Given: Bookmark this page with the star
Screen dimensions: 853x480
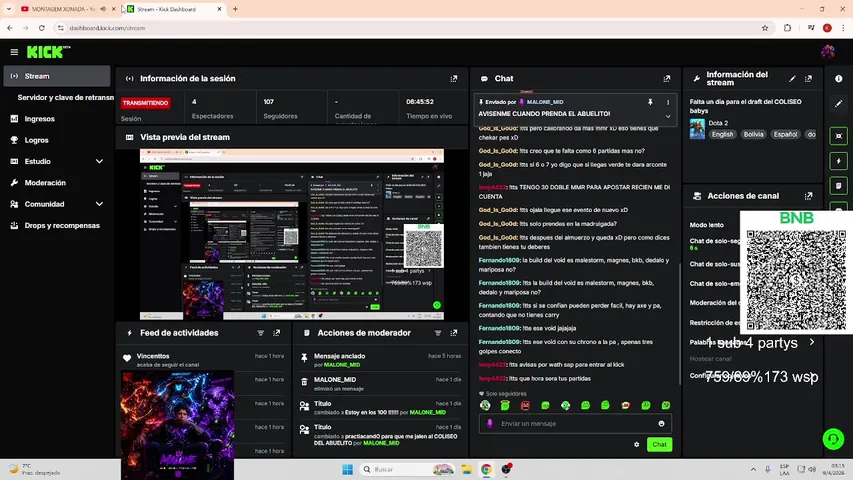Looking at the screenshot, I should pos(765,28).
